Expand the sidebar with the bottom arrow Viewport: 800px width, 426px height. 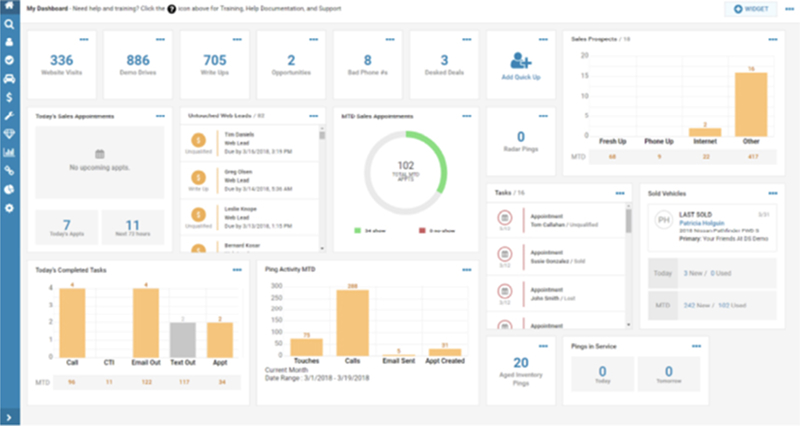[9, 417]
